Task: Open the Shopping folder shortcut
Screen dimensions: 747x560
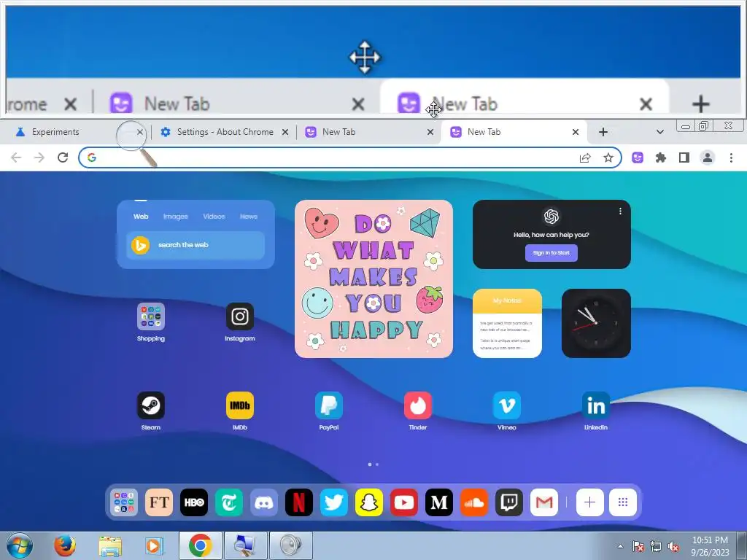Action: 150,316
